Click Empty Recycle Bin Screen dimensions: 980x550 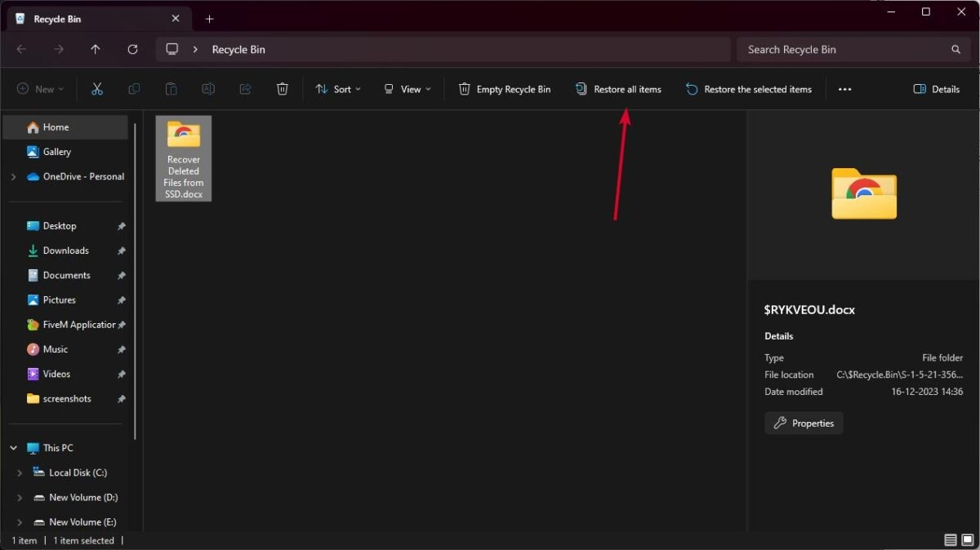click(505, 89)
